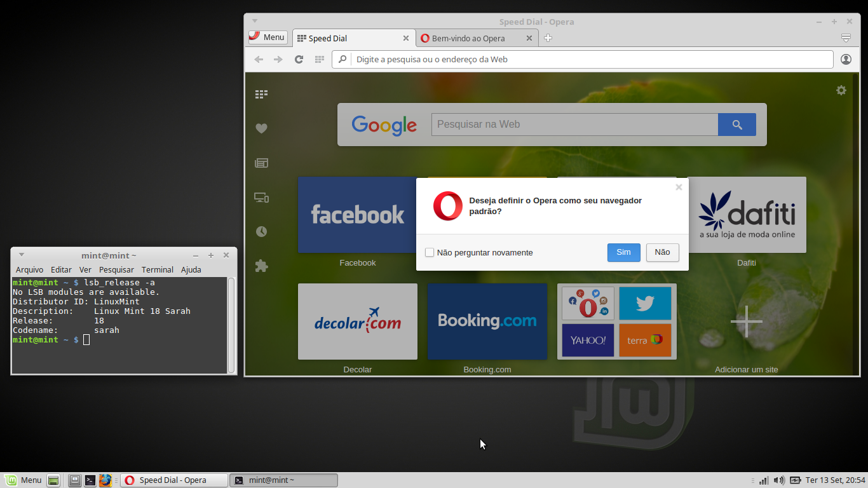868x488 pixels.
Task: Confirm Opera as default browser with Sim
Action: [623, 252]
